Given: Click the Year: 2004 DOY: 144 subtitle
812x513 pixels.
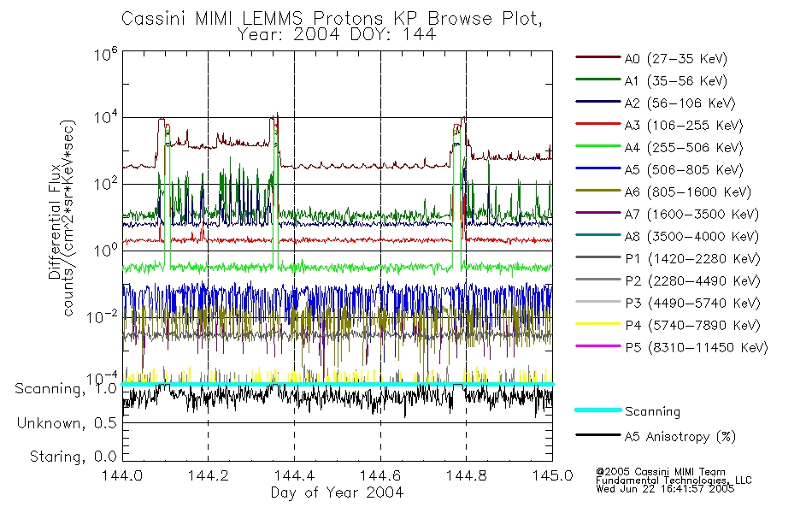Looking at the screenshot, I should point(337,35).
